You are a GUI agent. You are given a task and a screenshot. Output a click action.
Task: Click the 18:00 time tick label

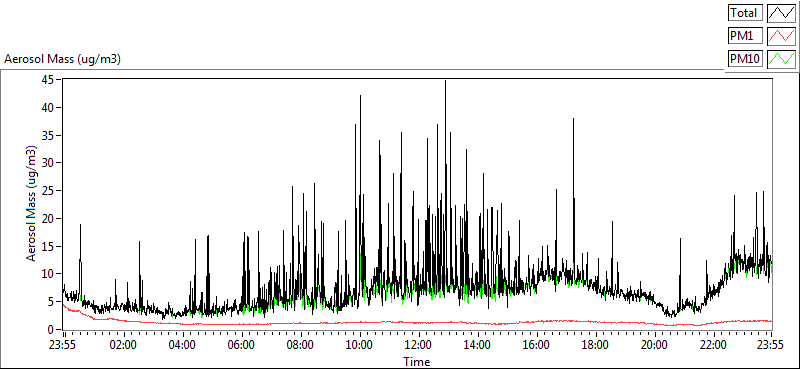(595, 344)
